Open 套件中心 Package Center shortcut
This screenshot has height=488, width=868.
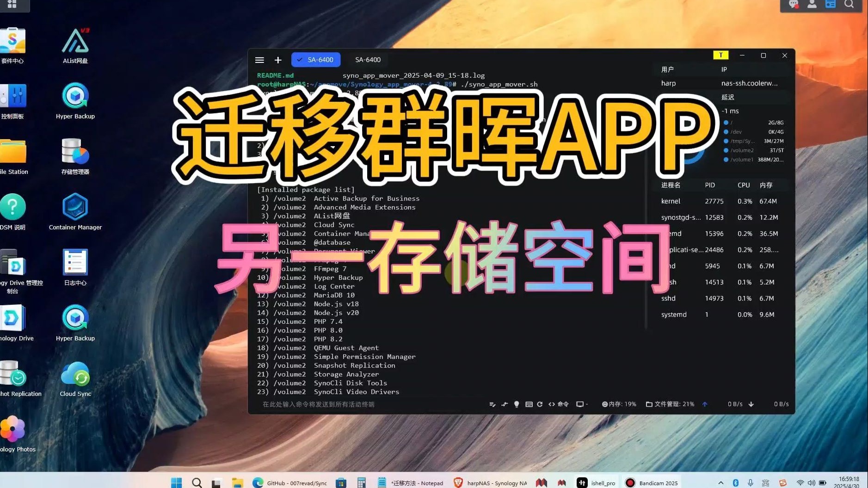click(12, 46)
